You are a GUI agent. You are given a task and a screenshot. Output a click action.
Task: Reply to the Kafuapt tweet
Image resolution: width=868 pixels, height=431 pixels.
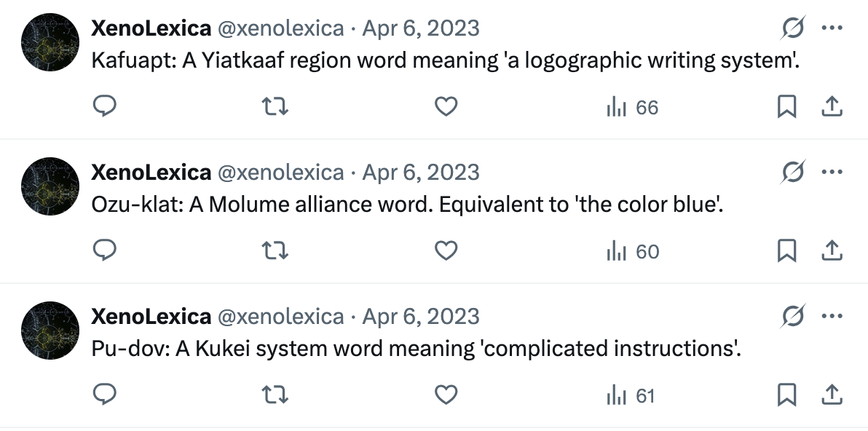point(104,106)
